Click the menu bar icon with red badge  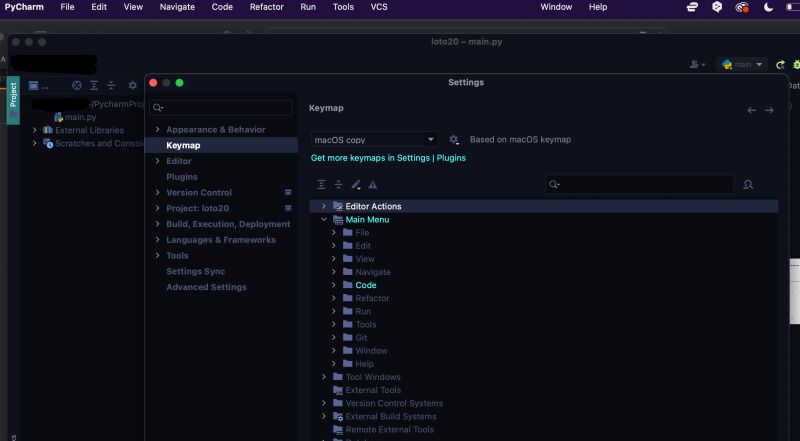(742, 7)
